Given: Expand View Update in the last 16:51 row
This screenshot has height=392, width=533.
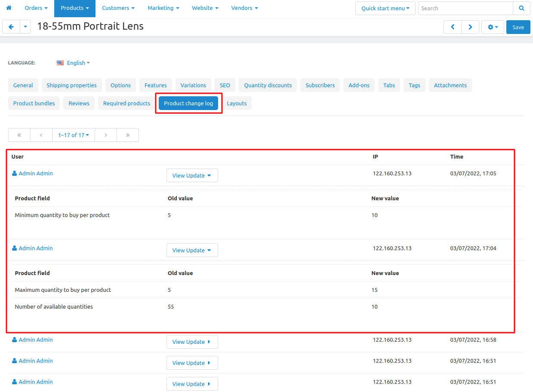Looking at the screenshot, I should point(192,384).
